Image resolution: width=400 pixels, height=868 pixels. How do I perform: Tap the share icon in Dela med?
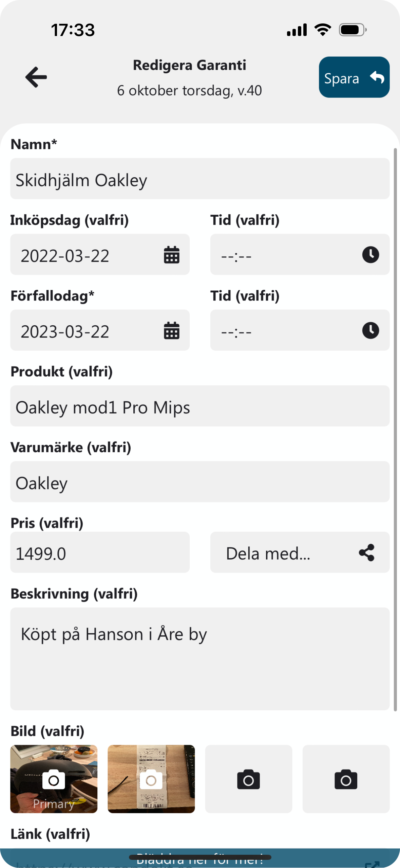(367, 553)
